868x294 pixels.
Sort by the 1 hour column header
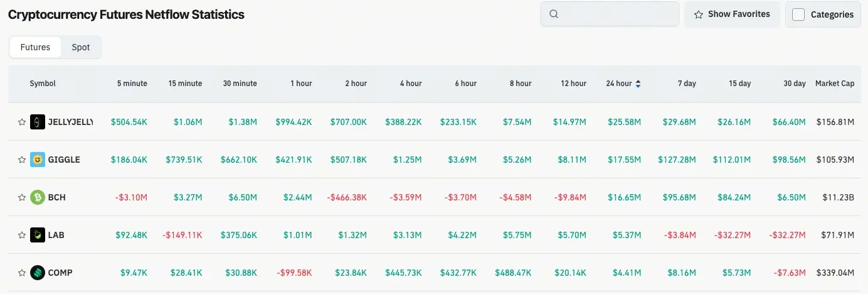coord(301,84)
